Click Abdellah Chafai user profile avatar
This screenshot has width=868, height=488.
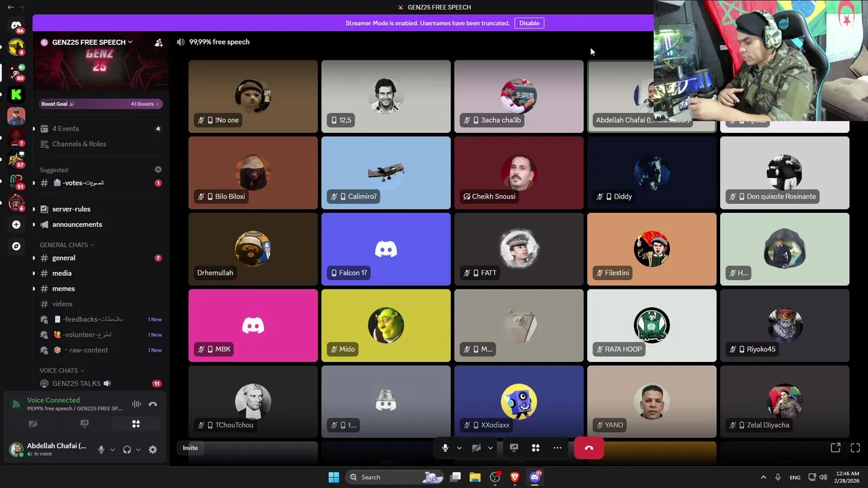pos(16,449)
